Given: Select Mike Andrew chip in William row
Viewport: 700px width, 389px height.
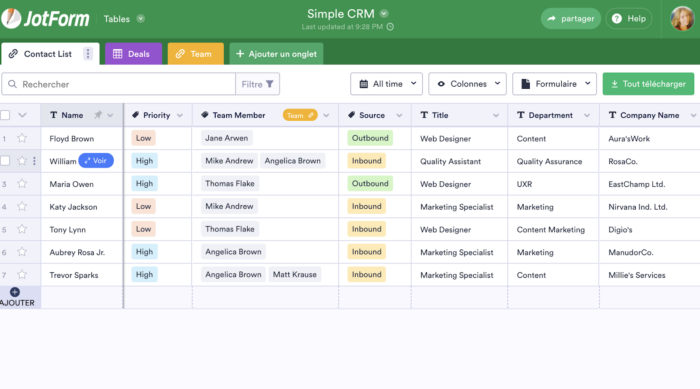Looking at the screenshot, I should pos(229,161).
